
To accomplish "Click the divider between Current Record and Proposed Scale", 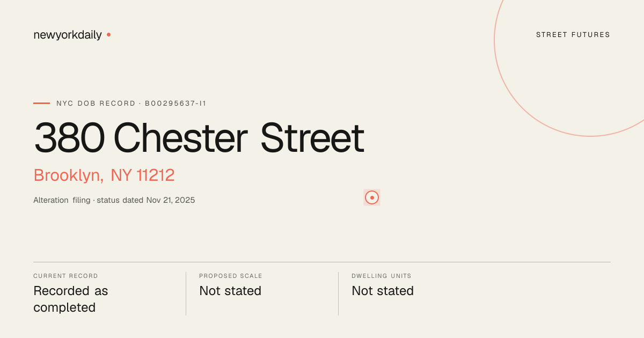I will (x=186, y=293).
